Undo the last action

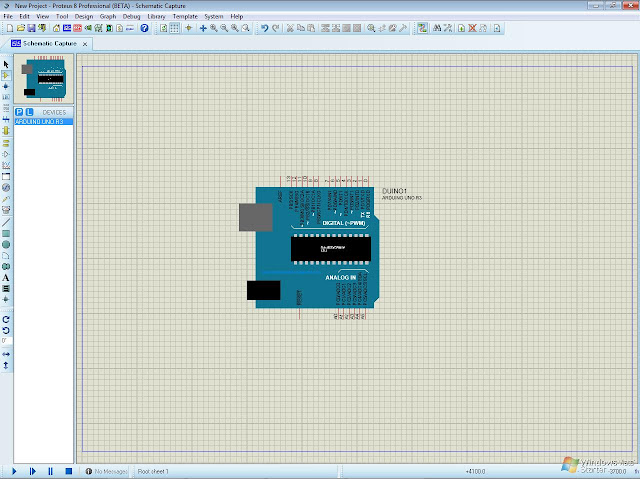264,28
